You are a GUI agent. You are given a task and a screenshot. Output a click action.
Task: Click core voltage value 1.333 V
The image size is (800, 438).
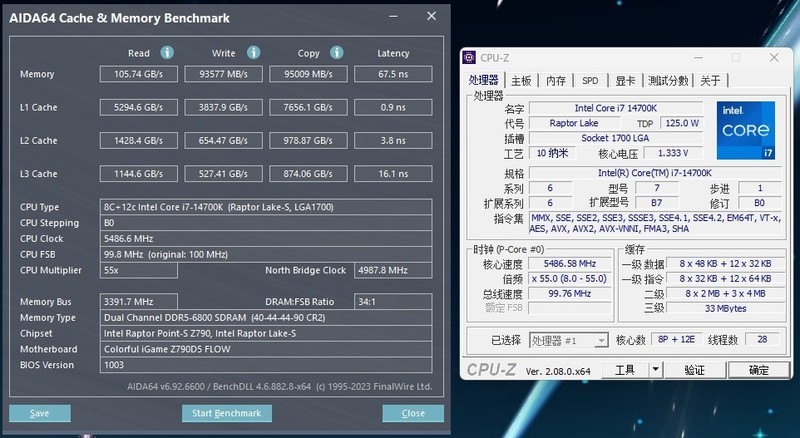[673, 153]
